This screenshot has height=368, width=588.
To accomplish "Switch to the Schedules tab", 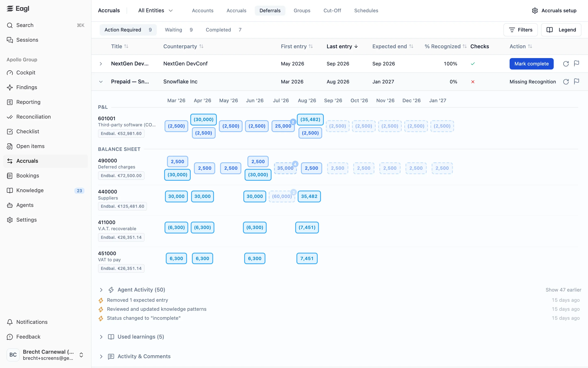I will [x=366, y=11].
